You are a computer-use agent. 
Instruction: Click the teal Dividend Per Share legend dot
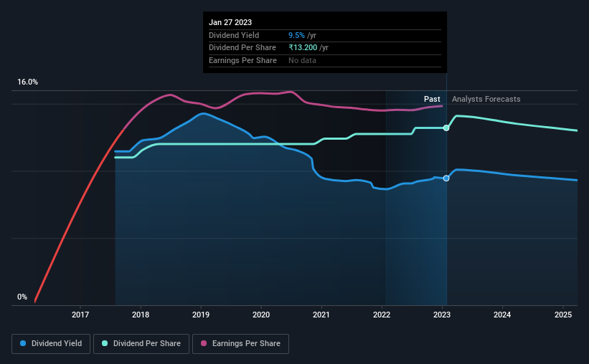[105, 343]
